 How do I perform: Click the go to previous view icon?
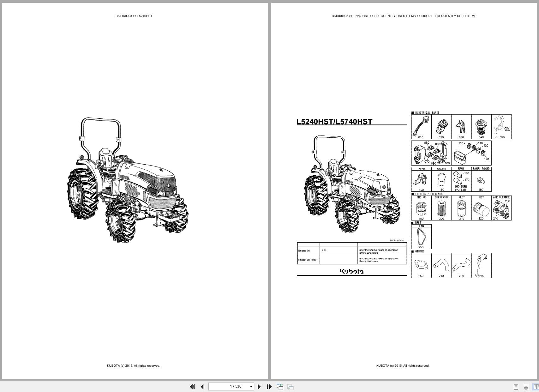coord(280,387)
